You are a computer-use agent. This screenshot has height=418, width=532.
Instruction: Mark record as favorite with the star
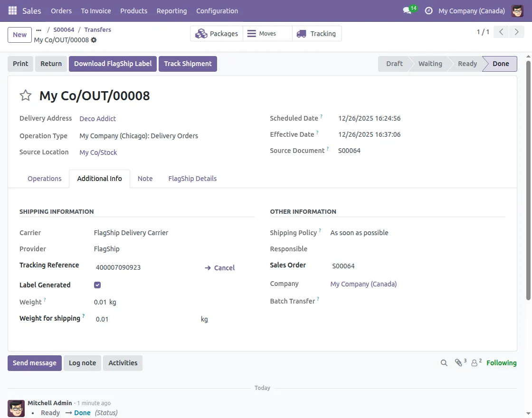coord(25,95)
